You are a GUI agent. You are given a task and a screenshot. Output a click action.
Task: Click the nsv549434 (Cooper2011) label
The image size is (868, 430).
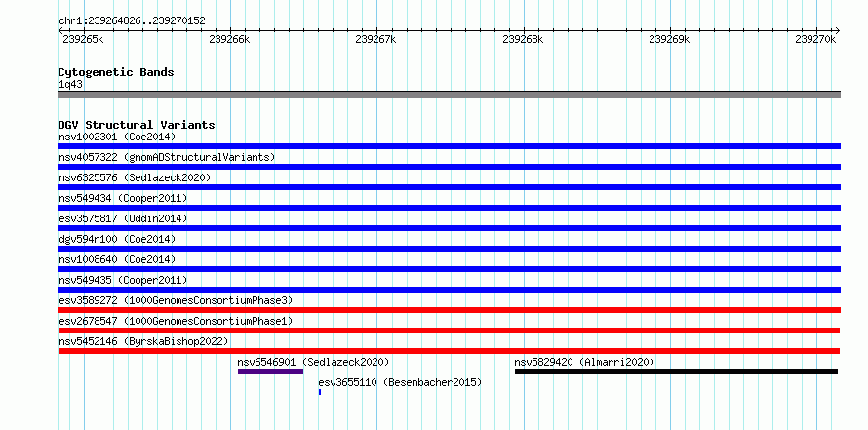(123, 198)
